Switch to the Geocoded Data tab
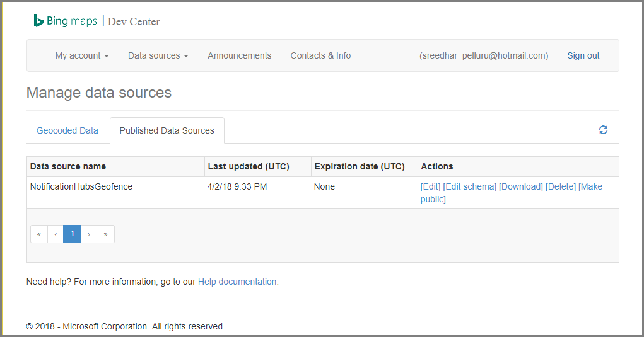This screenshot has width=644, height=337. tap(67, 130)
